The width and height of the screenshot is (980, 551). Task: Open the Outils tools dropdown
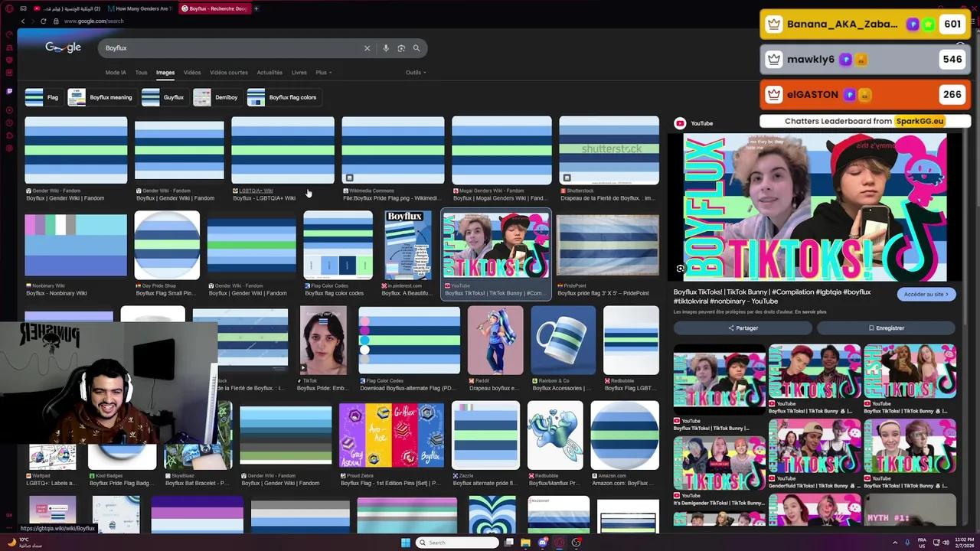[416, 73]
